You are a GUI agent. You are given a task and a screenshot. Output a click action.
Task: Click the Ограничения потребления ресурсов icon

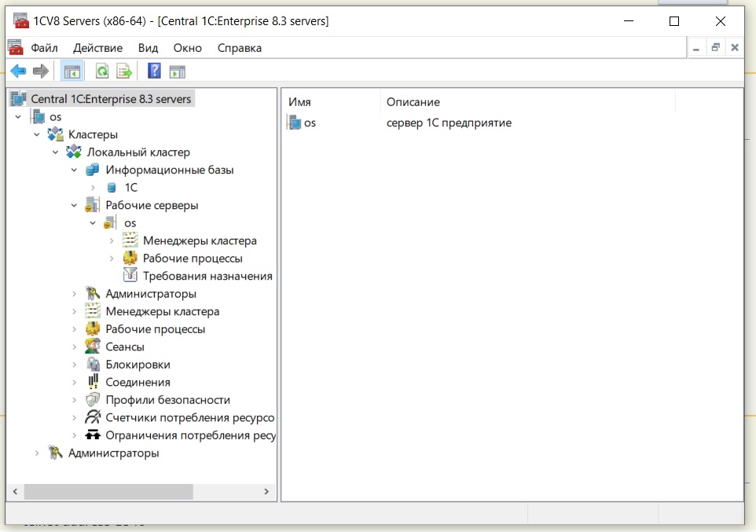point(93,435)
